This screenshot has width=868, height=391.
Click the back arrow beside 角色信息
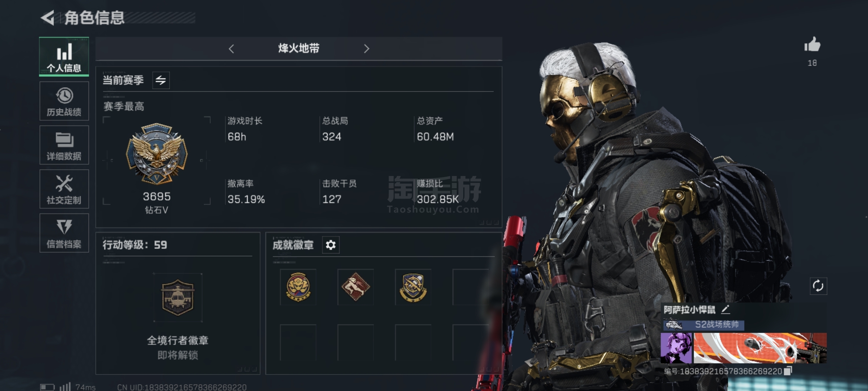[47, 18]
